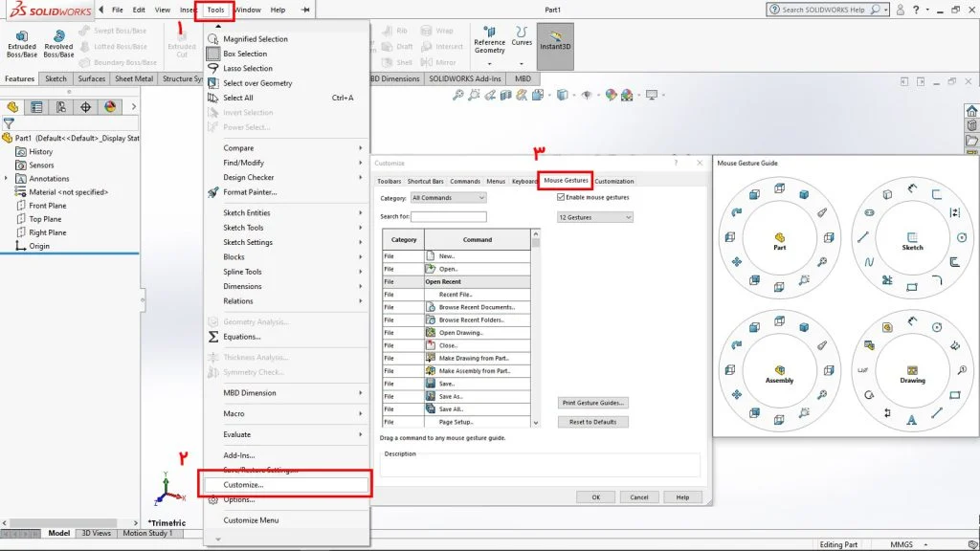Click the Curves tool icon

pyautogui.click(x=522, y=32)
